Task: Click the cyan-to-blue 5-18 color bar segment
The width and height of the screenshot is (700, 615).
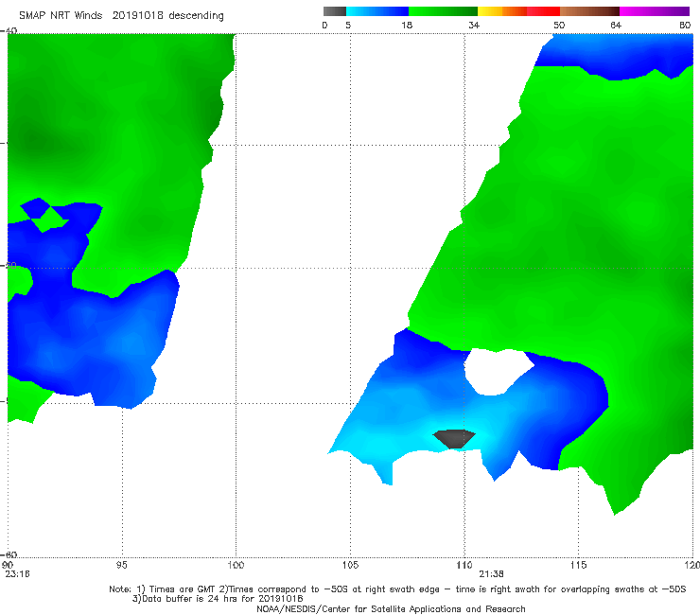Action: coord(377,11)
